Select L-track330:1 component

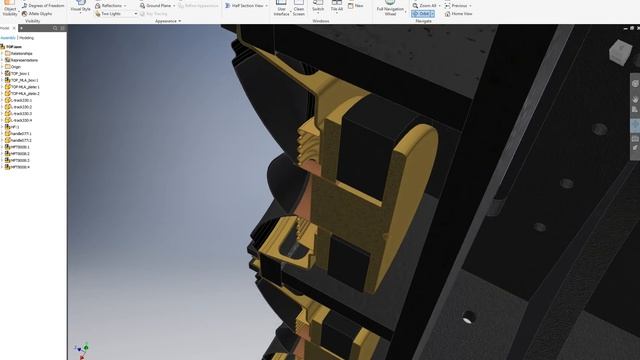click(x=18, y=100)
